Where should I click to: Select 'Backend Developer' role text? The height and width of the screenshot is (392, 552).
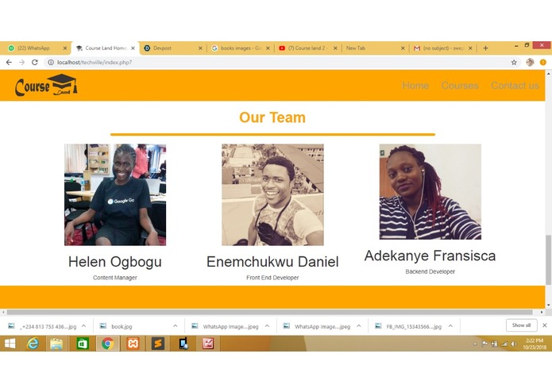click(x=430, y=271)
